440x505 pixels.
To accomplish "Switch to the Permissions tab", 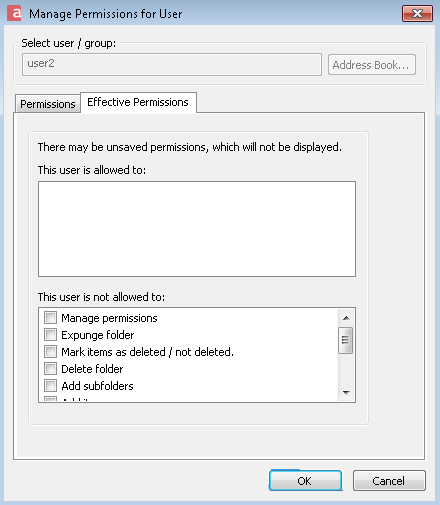I will click(48, 104).
